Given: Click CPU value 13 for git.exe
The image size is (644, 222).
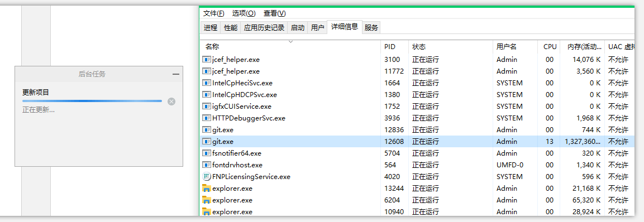Looking at the screenshot, I should tap(550, 142).
